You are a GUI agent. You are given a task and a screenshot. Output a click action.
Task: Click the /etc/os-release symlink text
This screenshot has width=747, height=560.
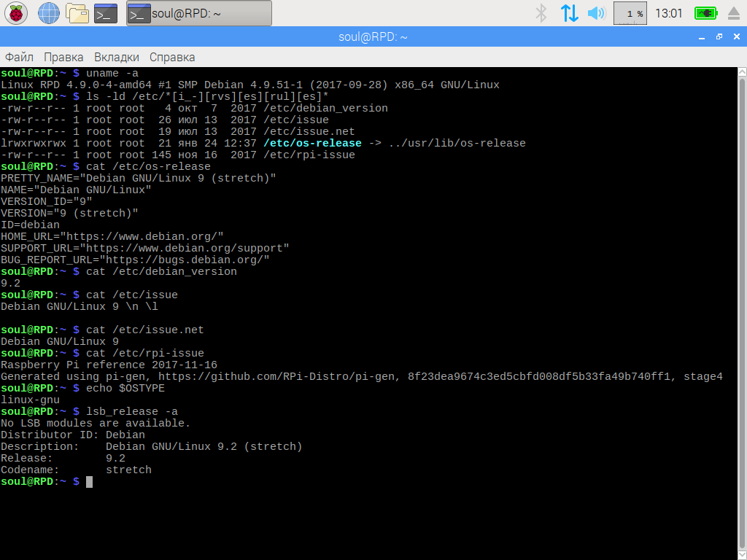tap(312, 144)
